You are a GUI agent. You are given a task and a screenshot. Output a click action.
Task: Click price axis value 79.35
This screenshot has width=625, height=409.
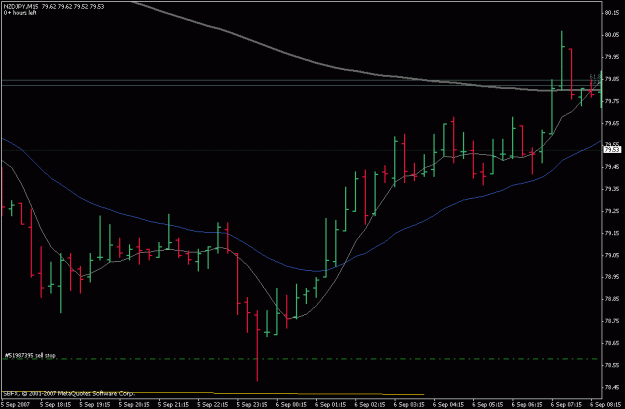612,189
